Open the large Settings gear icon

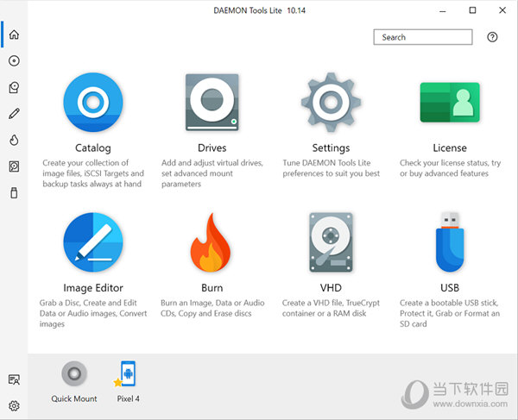[x=331, y=103]
